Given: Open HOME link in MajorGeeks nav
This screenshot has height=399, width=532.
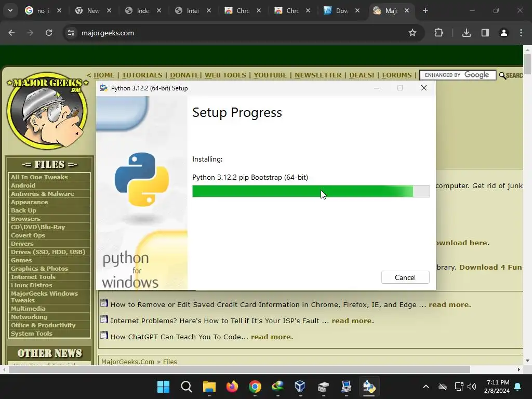Looking at the screenshot, I should pyautogui.click(x=104, y=75).
